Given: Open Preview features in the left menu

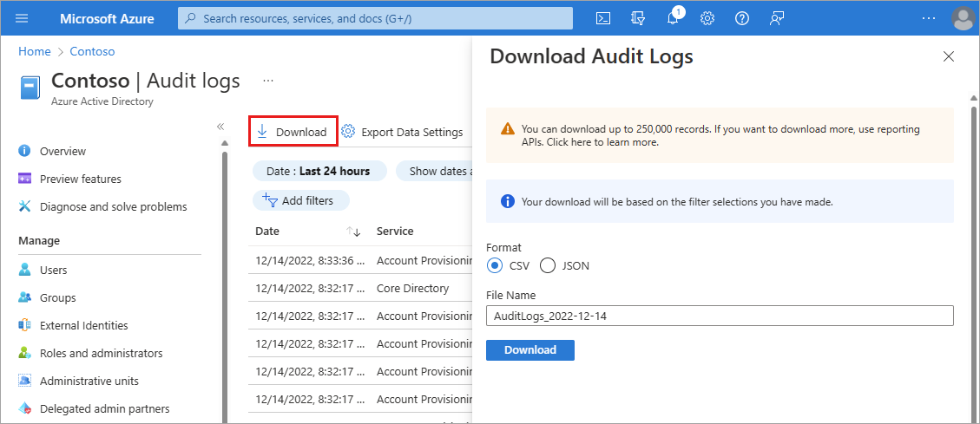Looking at the screenshot, I should [81, 179].
